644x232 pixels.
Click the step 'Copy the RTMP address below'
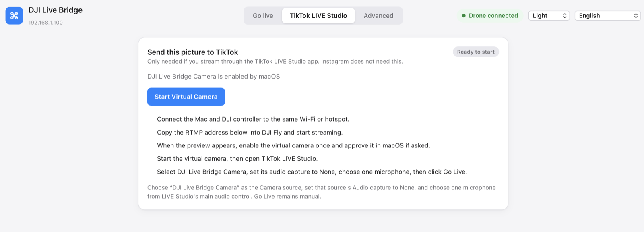[250, 133]
